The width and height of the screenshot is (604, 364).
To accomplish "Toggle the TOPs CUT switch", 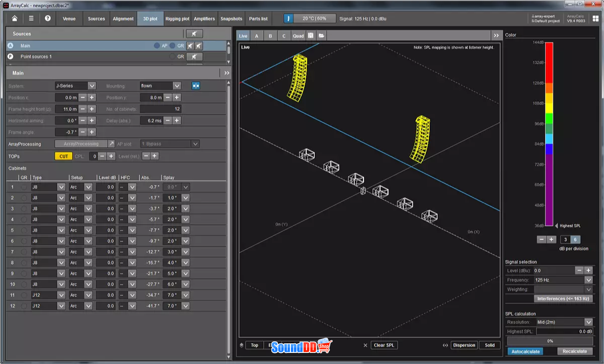I will coord(63,156).
